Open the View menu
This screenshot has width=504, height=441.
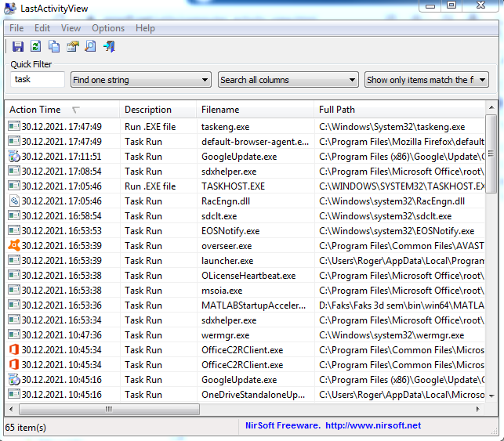[71, 28]
